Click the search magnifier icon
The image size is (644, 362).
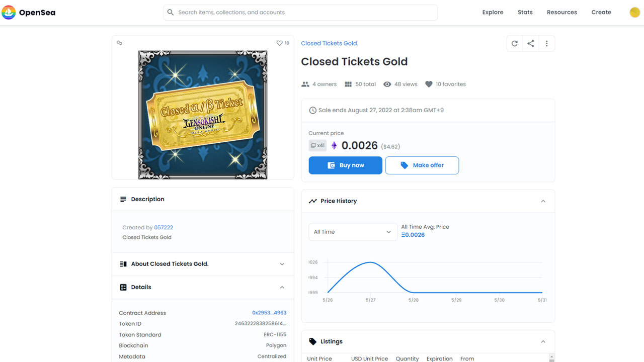pos(171,12)
